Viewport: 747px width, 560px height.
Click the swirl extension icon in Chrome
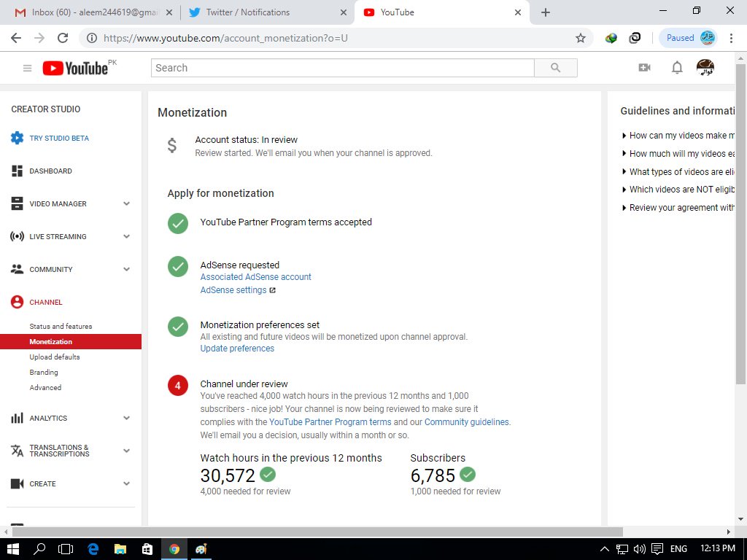(635, 38)
